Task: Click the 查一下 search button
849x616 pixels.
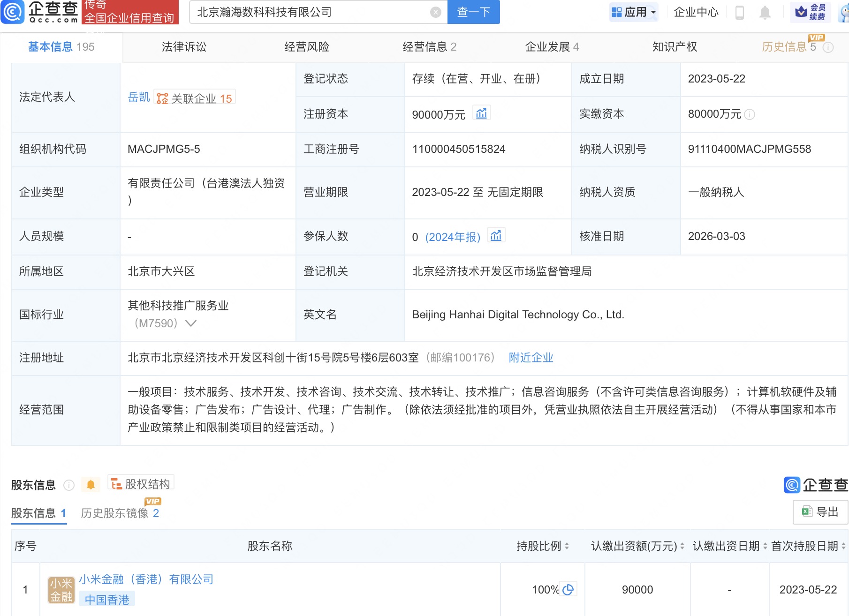Action: pos(473,12)
